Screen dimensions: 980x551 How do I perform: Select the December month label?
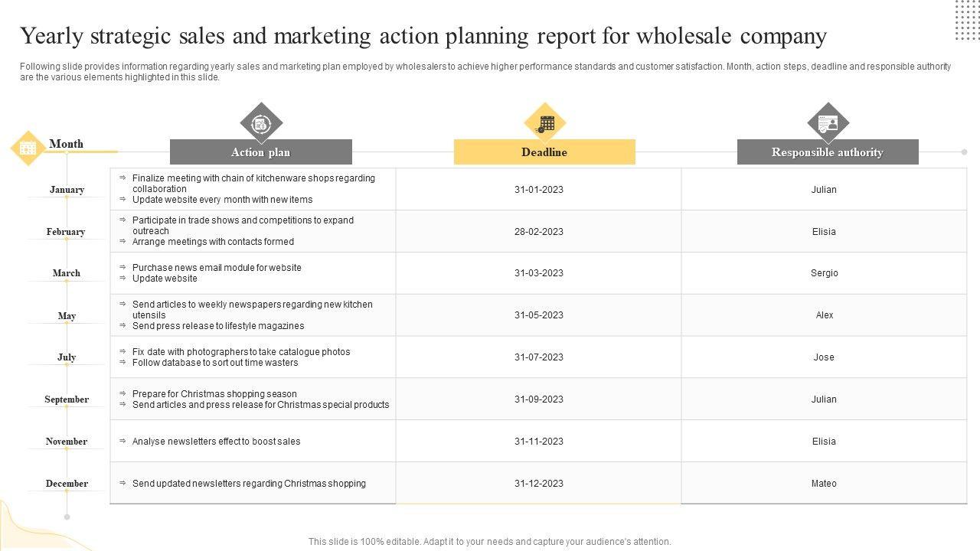coord(67,484)
